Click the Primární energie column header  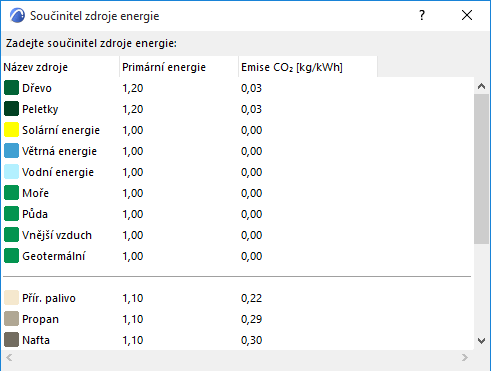click(x=179, y=67)
